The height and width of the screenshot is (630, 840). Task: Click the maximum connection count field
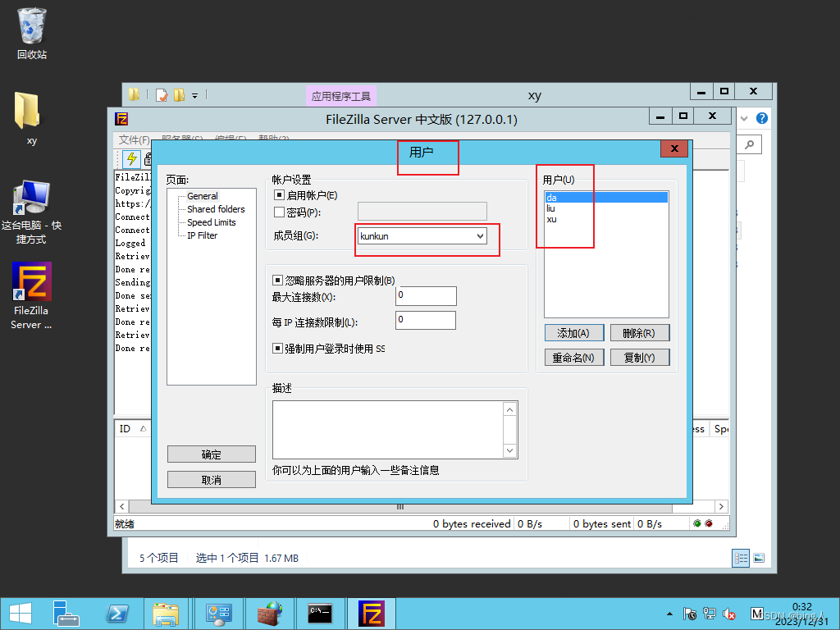426,295
